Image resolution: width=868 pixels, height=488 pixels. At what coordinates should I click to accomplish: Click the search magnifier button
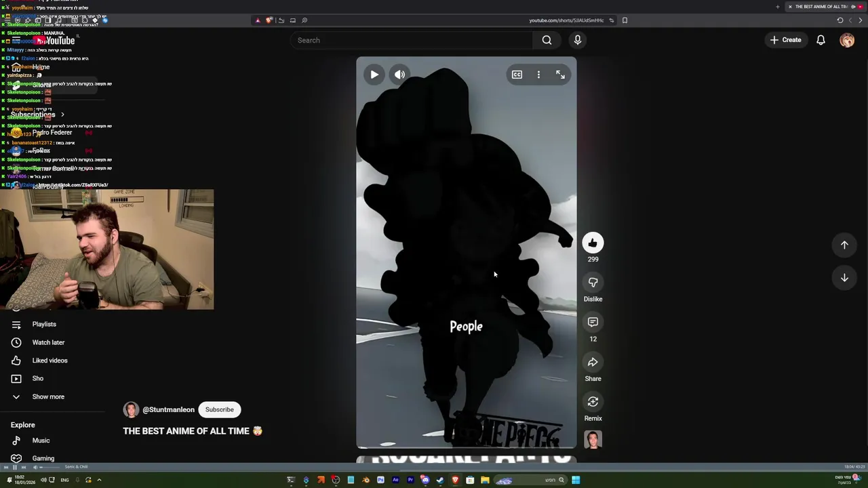(547, 40)
